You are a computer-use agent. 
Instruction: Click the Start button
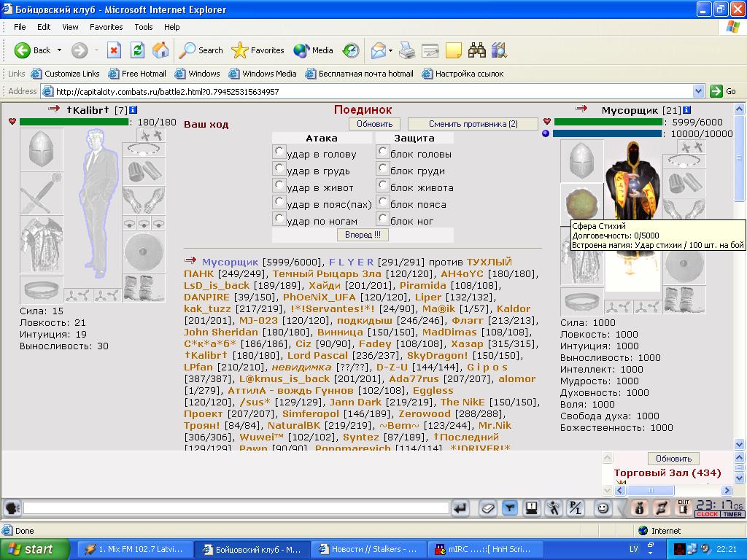pyautogui.click(x=35, y=549)
